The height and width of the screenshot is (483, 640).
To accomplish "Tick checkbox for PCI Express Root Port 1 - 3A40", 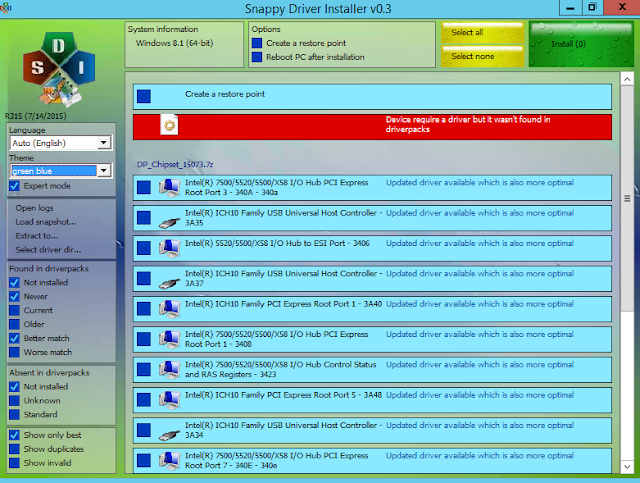I will point(144,309).
